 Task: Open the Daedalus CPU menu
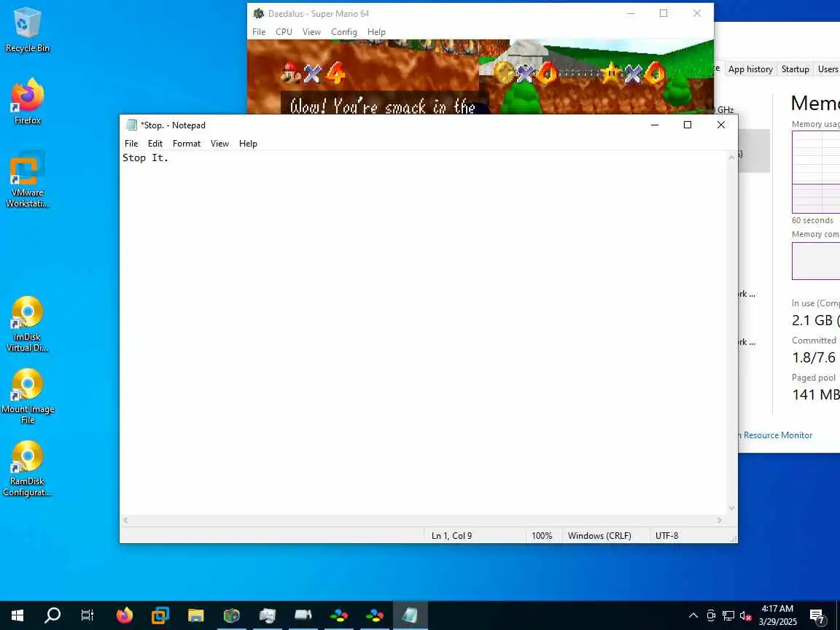click(x=284, y=32)
